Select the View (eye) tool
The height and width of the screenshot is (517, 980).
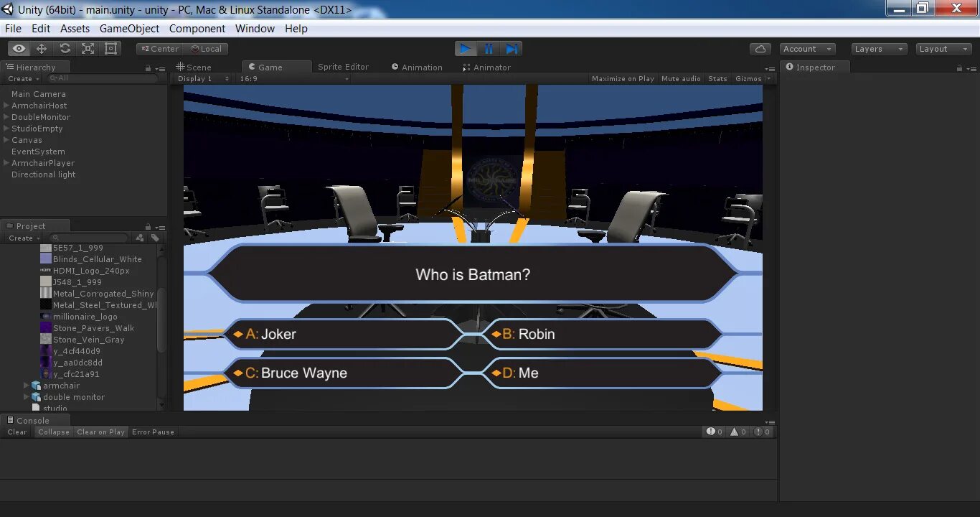pyautogui.click(x=19, y=49)
